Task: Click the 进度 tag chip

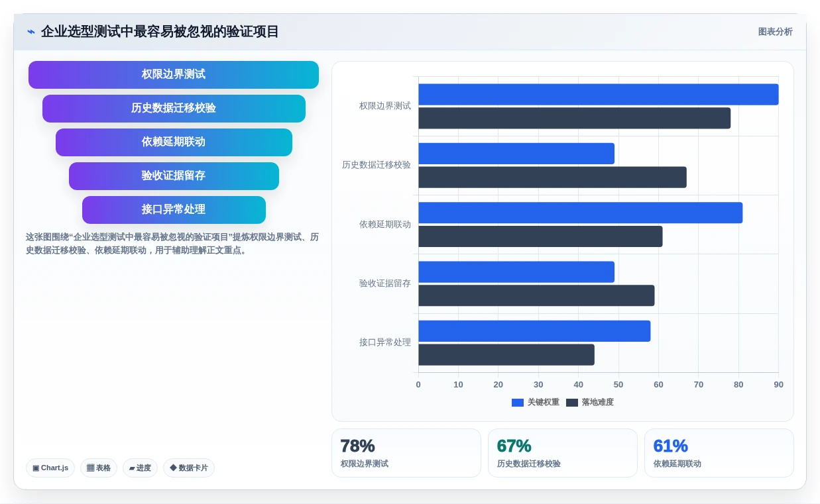Action: pos(140,468)
